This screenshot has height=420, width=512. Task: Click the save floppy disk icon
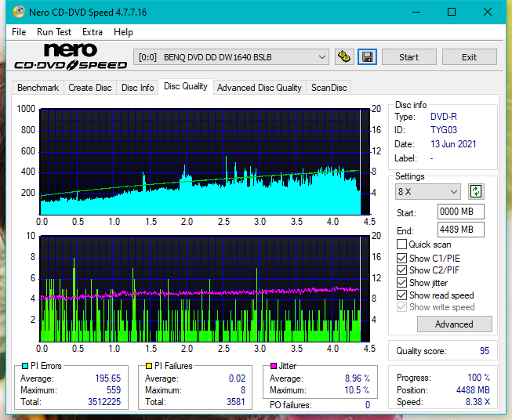(368, 57)
